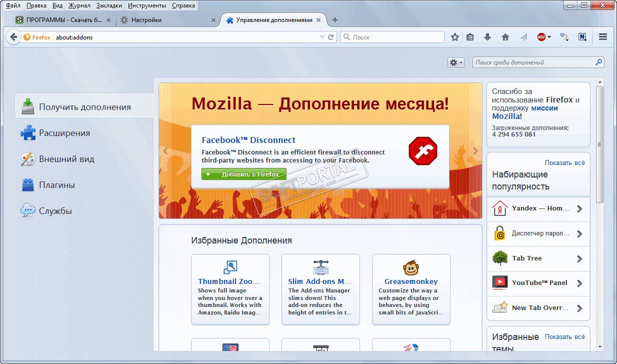
Task: Click the OneNote clipper toolbar icon
Action: point(582,37)
